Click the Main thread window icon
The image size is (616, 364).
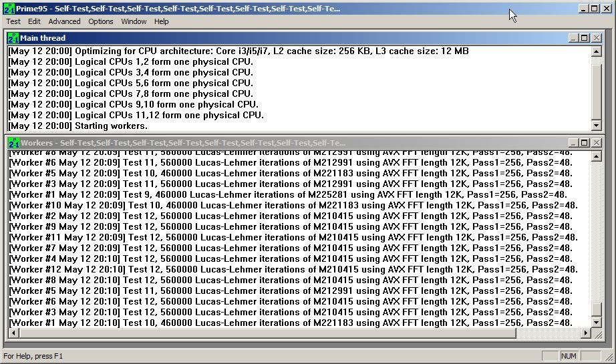tap(13, 38)
